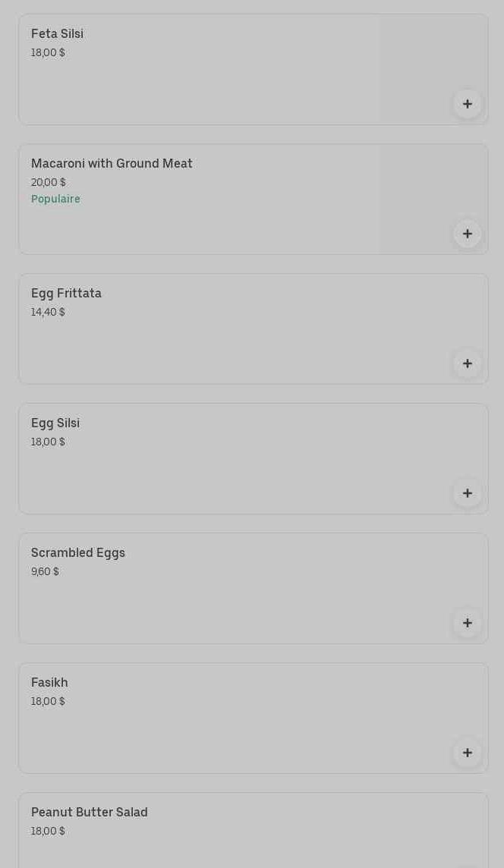Add Egg Frittata using its plus icon
Image resolution: width=504 pixels, height=868 pixels.
[468, 363]
